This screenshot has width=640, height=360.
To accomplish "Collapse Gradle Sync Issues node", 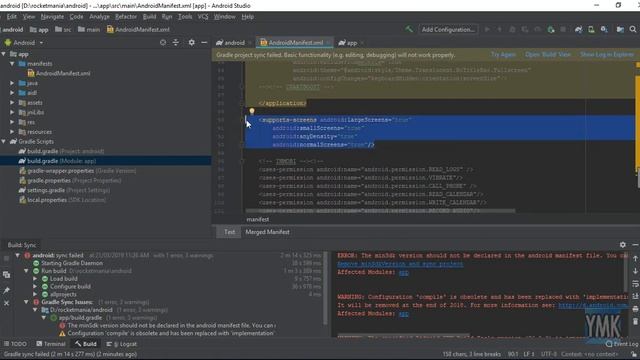I will pyautogui.click(x=27, y=302).
